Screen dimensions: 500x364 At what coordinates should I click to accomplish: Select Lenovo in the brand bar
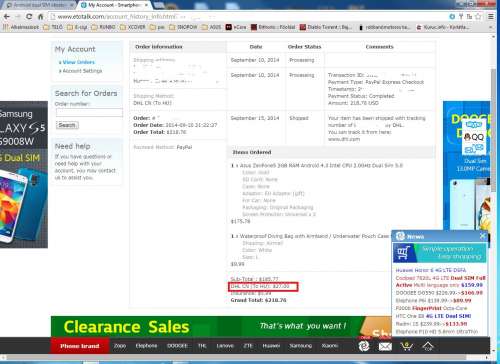click(x=225, y=346)
